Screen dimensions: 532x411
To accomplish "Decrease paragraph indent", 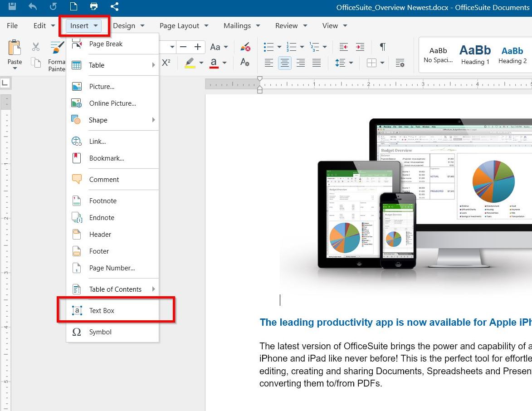I will point(344,47).
